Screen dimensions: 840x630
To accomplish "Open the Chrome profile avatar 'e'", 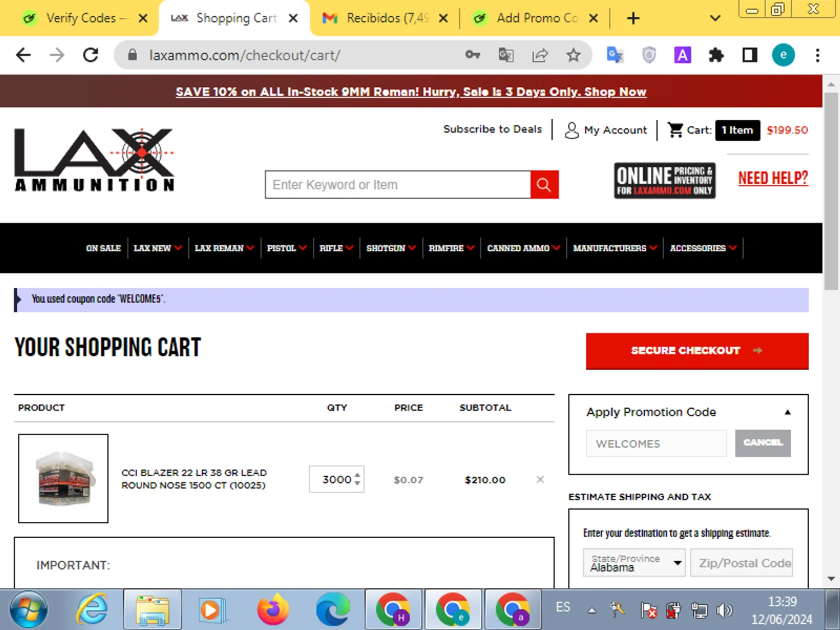I will point(783,55).
